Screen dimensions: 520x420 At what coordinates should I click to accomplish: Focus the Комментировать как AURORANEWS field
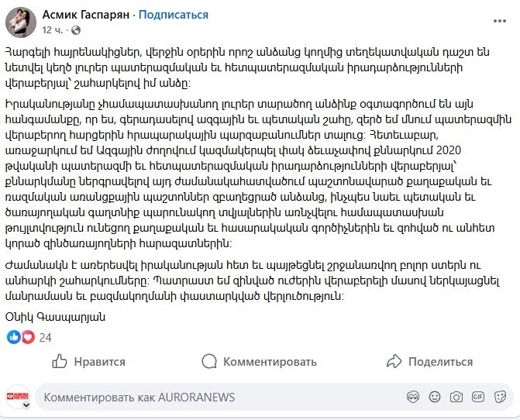(x=217, y=397)
